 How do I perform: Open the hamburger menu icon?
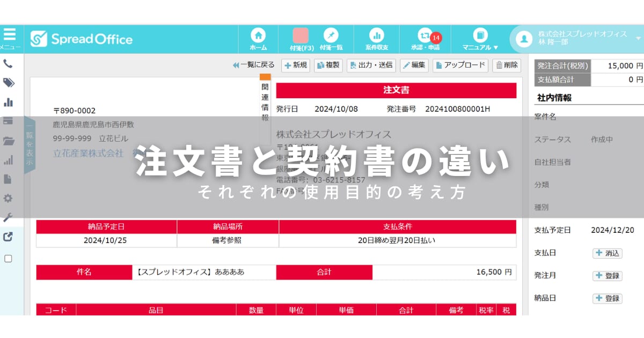pyautogui.click(x=10, y=34)
